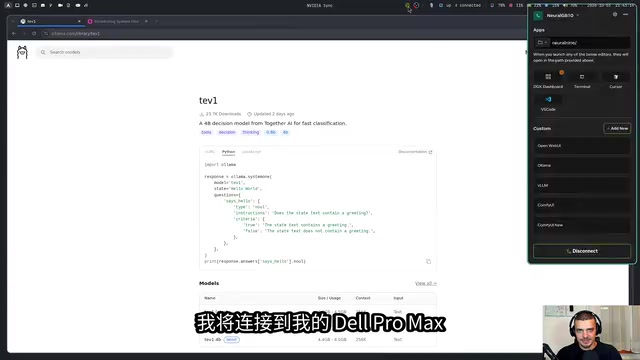Expand the NeuralGB10 device dropdown
640x360 pixels.
[563, 16]
